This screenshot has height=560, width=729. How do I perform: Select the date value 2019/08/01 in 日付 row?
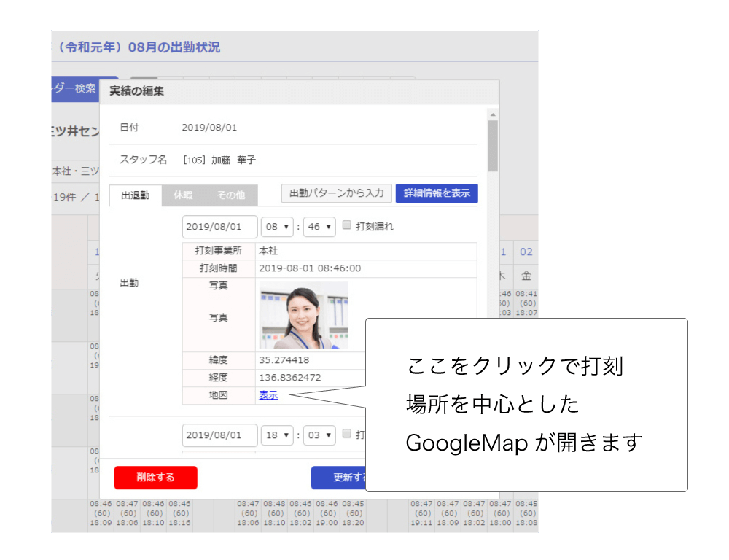tap(209, 128)
